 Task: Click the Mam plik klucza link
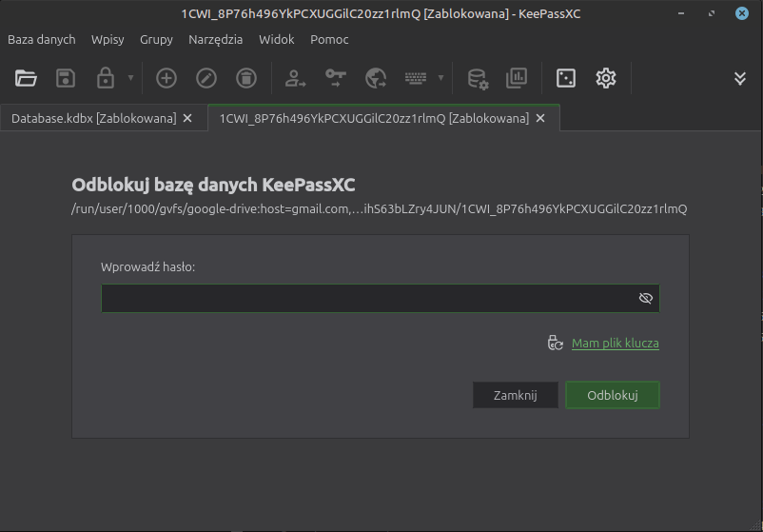(615, 344)
